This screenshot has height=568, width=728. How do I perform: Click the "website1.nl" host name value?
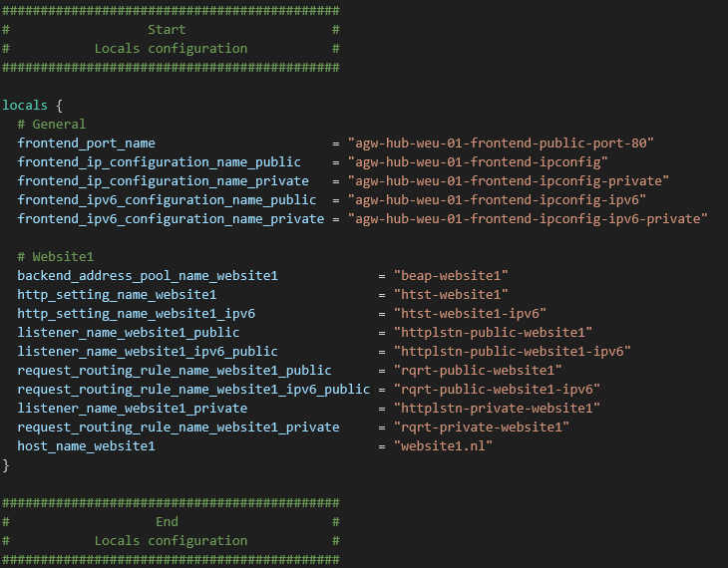pos(443,445)
